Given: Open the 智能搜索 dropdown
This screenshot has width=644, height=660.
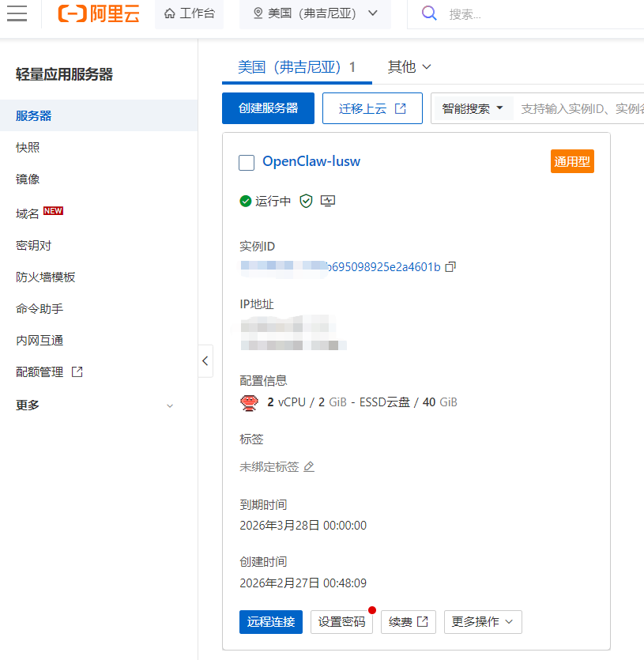Looking at the screenshot, I should coord(472,108).
